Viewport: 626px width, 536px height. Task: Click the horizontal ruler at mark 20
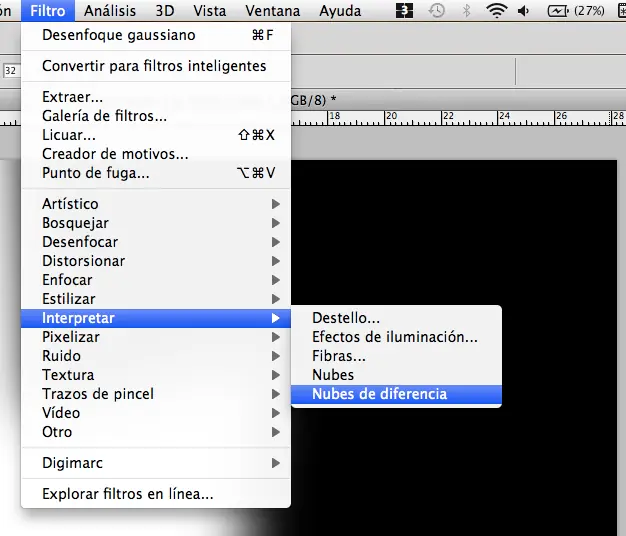[391, 116]
